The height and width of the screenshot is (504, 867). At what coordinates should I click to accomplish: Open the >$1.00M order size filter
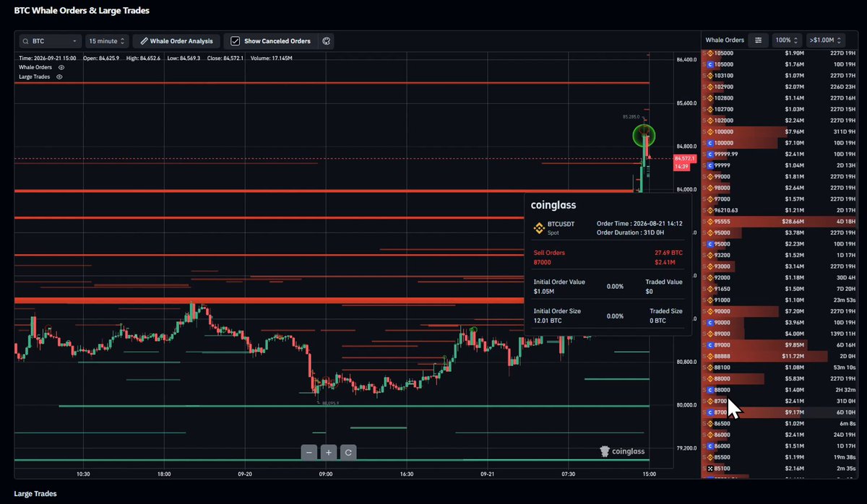(x=826, y=40)
